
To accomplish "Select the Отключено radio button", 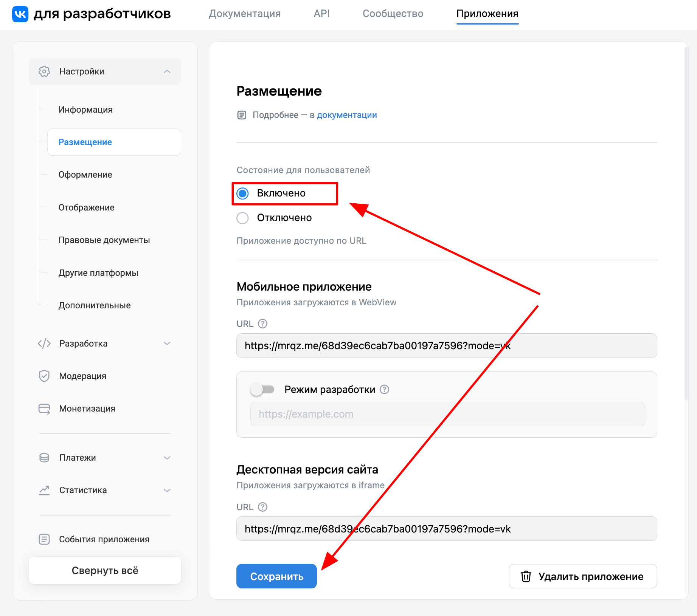I will 242,218.
